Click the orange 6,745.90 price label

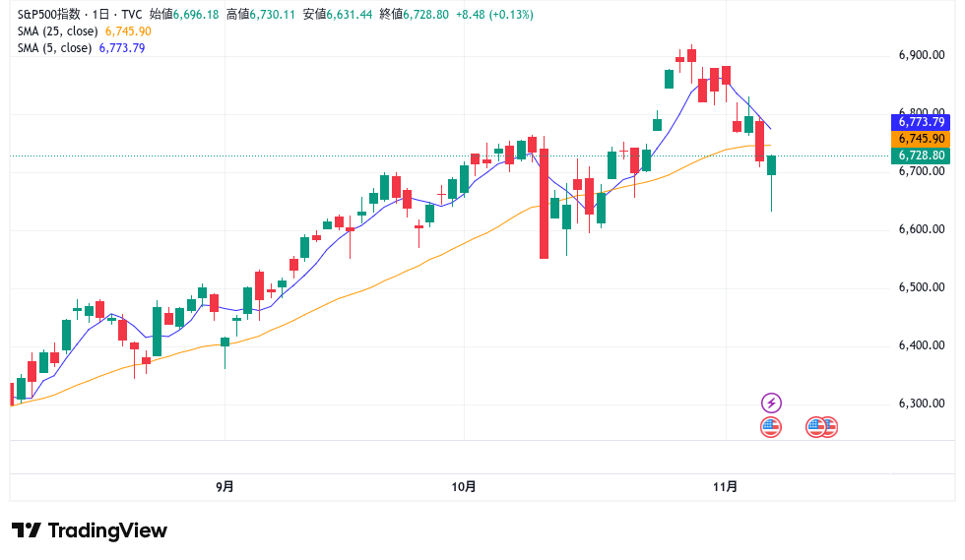(x=921, y=139)
